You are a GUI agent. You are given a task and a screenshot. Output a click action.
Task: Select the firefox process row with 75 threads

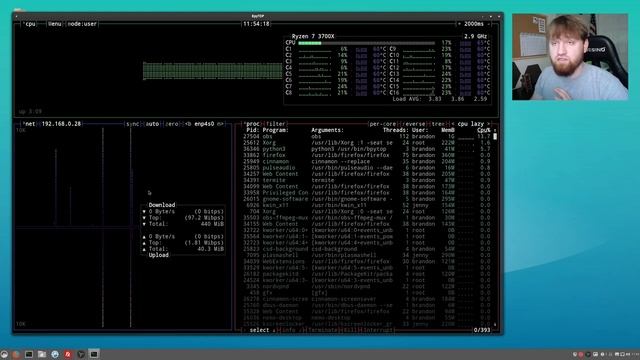pos(367,156)
